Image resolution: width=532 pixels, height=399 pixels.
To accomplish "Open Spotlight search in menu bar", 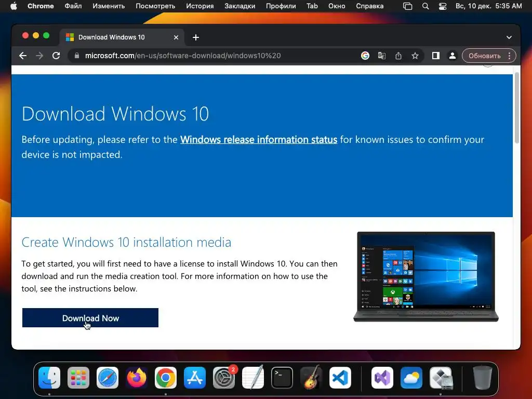I will coord(425,6).
